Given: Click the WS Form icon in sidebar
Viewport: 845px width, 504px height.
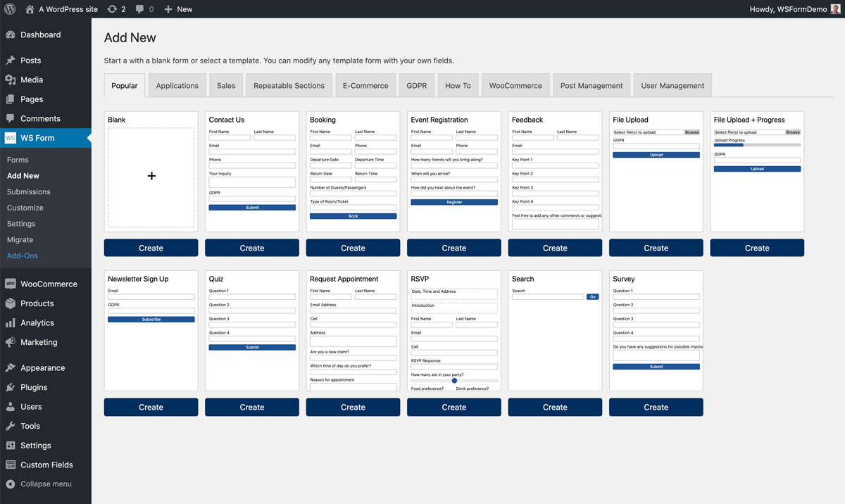Looking at the screenshot, I should pos(11,138).
